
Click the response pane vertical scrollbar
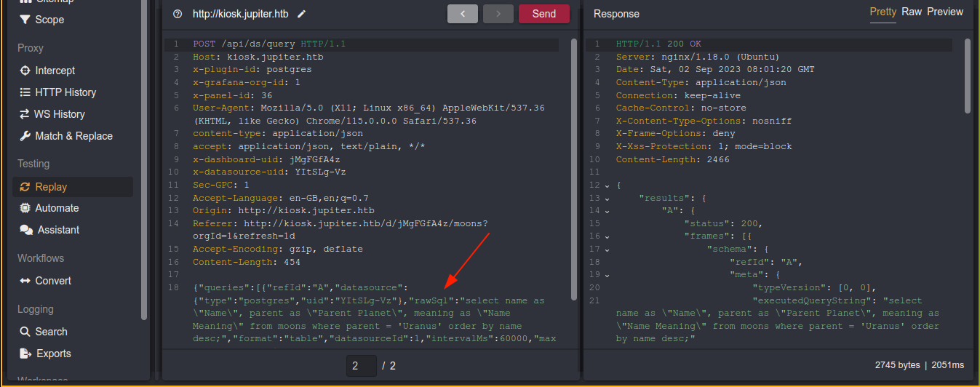(967, 76)
